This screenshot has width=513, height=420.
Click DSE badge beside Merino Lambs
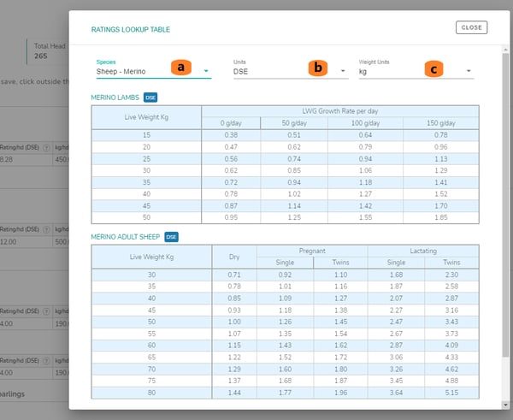coord(150,97)
